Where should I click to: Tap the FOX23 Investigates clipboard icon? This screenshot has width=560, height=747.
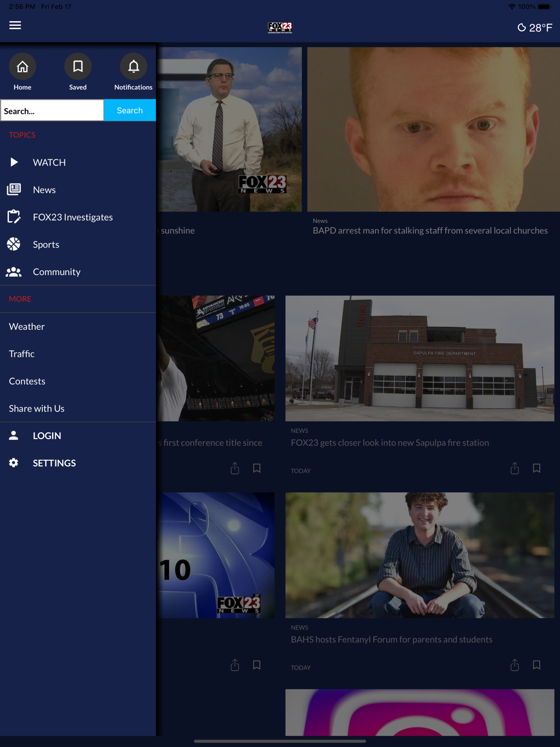click(14, 217)
